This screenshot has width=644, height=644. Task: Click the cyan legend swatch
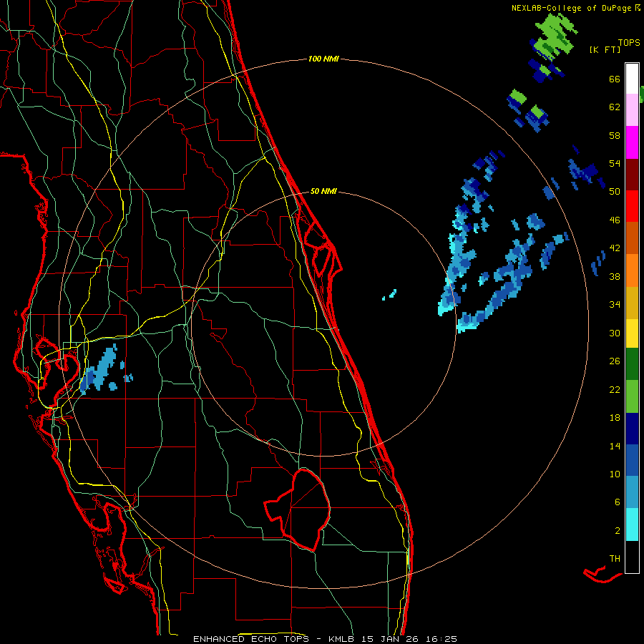632,525
